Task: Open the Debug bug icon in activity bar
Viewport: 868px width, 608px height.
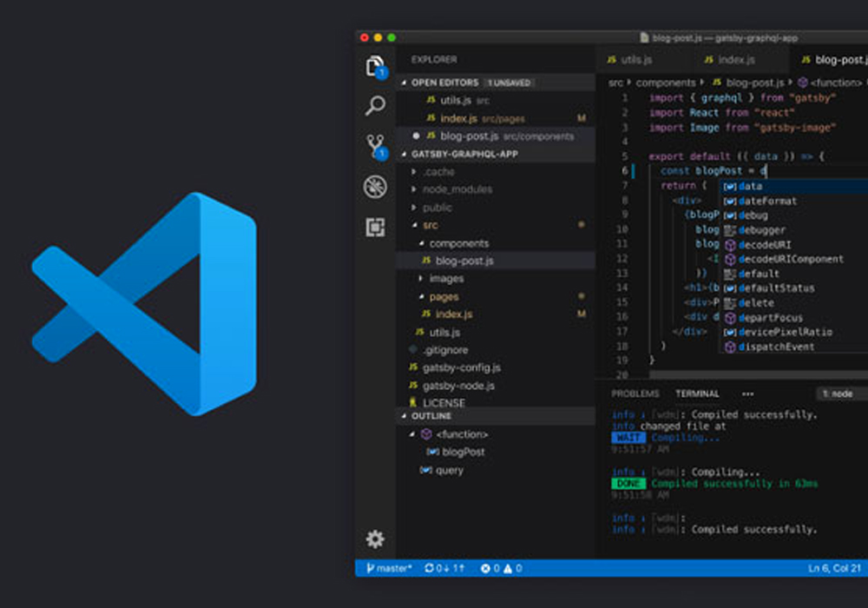Action: pyautogui.click(x=375, y=187)
